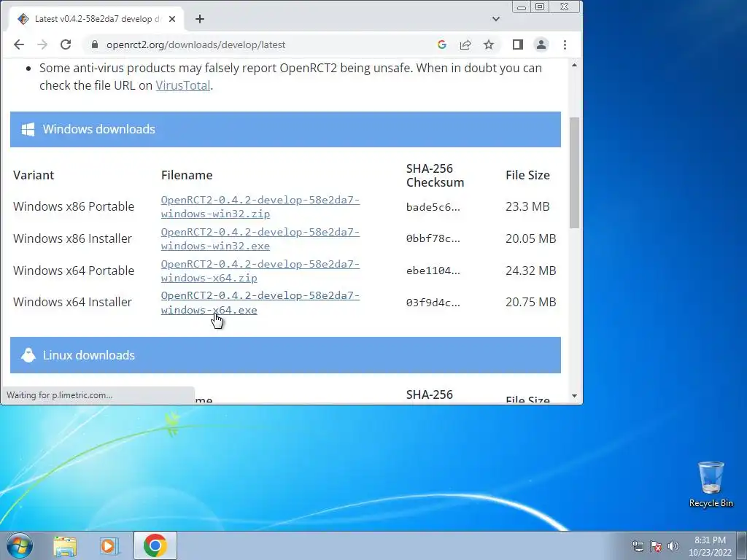
Task: Click the bade5c6... checksum value
Action: click(x=433, y=207)
